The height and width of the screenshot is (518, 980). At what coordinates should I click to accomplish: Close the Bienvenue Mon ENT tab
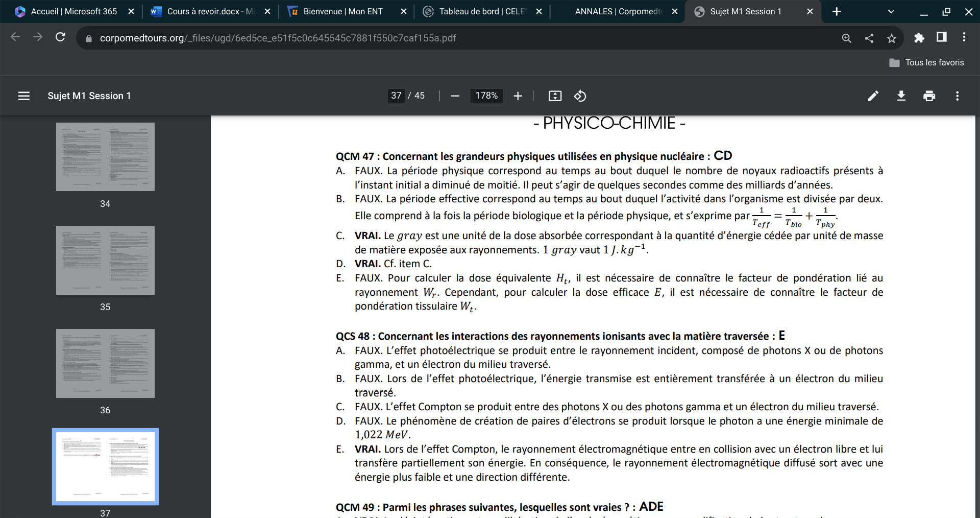(404, 11)
